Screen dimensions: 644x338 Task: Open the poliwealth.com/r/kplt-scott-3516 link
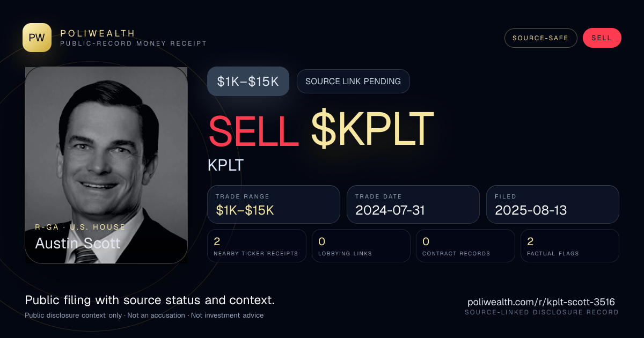point(541,302)
